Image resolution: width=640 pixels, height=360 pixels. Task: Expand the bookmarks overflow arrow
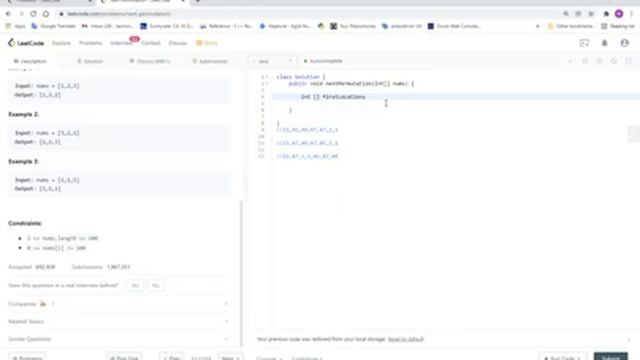click(537, 26)
